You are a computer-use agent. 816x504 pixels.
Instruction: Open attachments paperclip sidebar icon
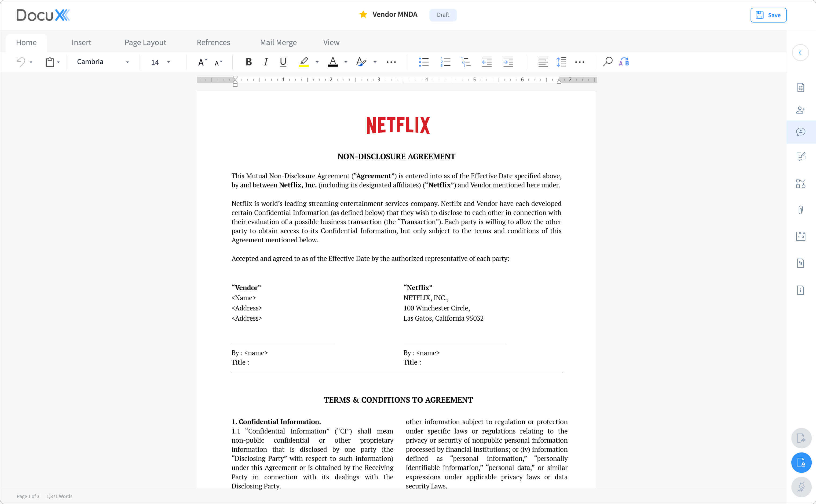[800, 210]
